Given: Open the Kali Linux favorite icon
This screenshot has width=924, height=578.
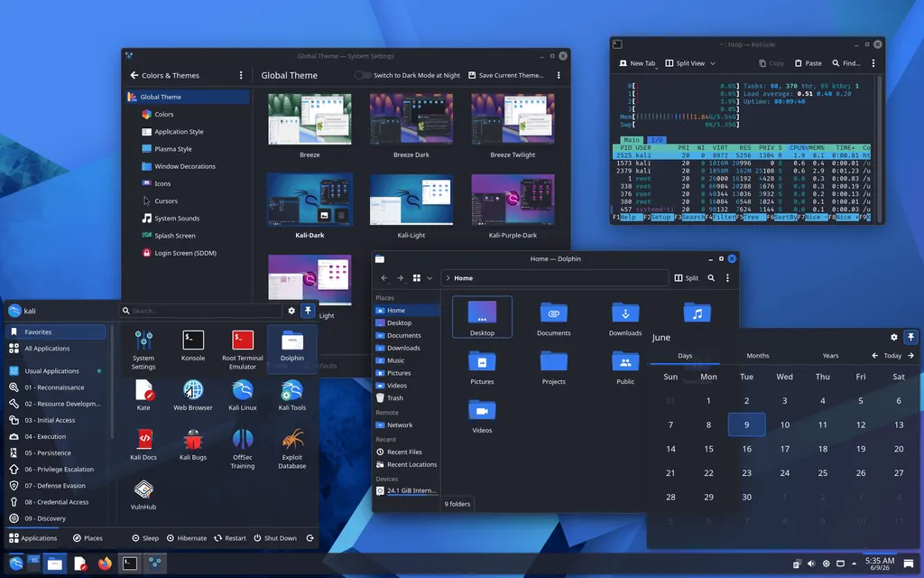Looking at the screenshot, I should [x=242, y=395].
